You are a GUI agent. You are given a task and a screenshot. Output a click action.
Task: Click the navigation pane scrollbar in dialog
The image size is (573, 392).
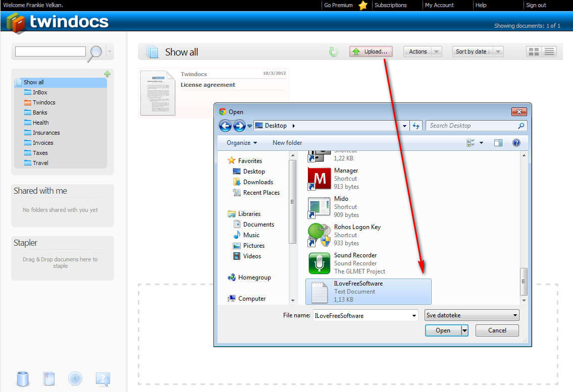point(292,202)
